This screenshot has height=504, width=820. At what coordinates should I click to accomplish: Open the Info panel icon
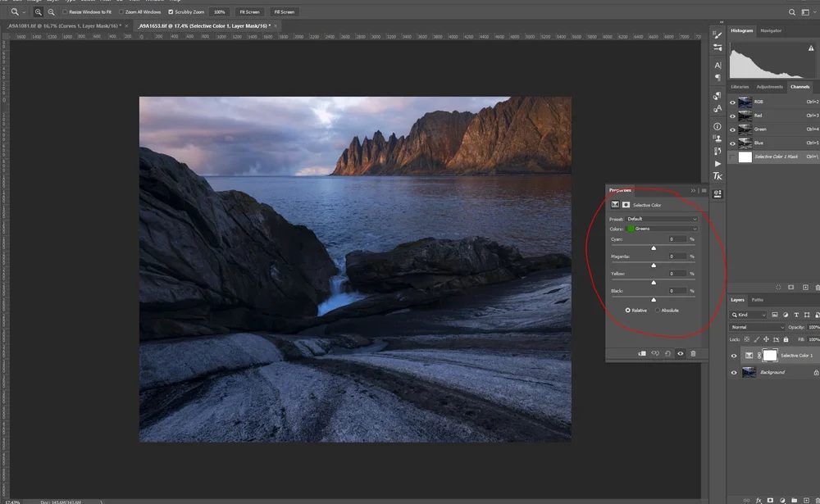[717, 126]
